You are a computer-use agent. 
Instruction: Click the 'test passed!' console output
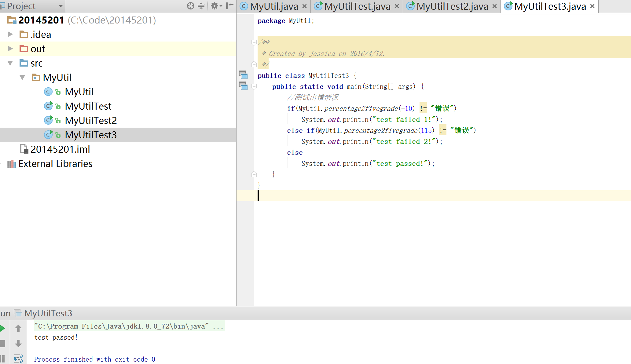point(56,337)
